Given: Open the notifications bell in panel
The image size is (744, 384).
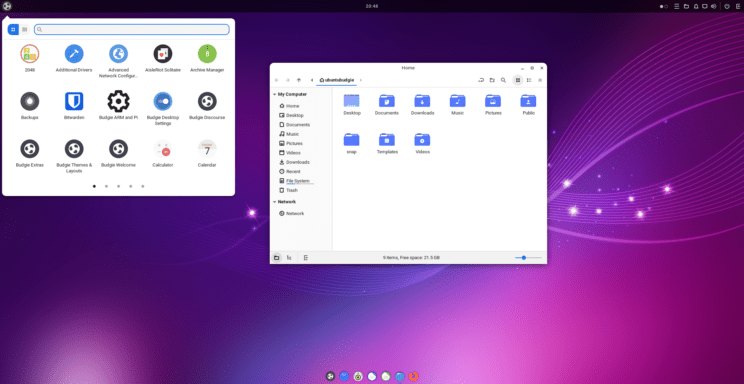Looking at the screenshot, I should 696,7.
